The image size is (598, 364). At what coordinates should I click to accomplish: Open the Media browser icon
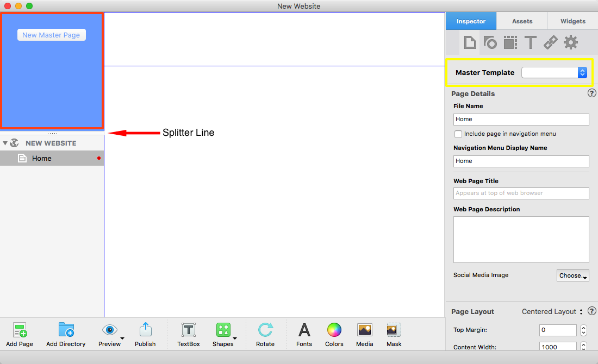364,330
